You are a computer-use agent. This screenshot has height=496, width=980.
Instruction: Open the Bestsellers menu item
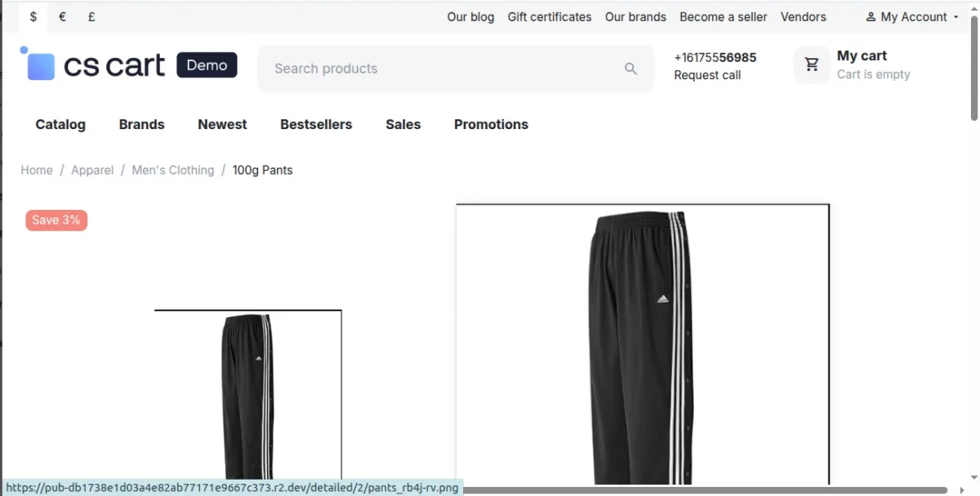[316, 124]
